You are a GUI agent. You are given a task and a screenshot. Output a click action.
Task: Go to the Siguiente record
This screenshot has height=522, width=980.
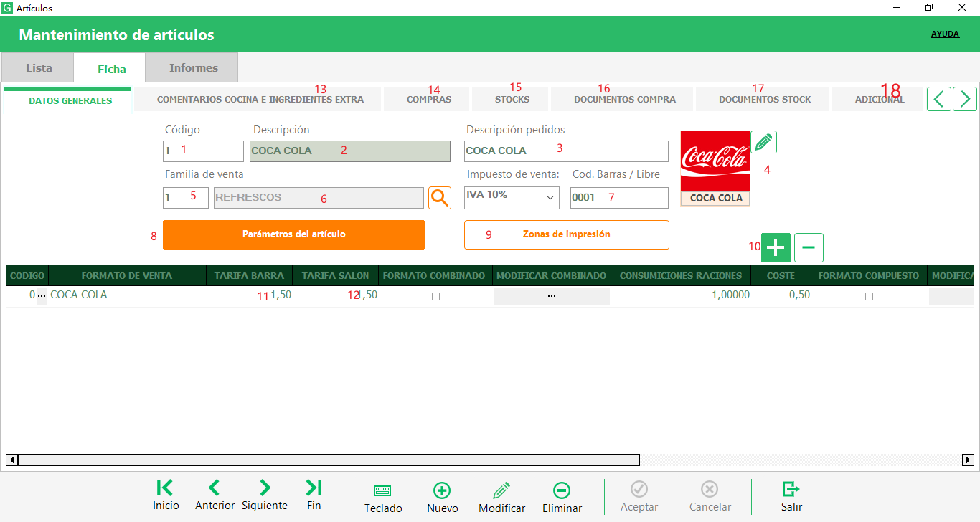click(x=265, y=495)
